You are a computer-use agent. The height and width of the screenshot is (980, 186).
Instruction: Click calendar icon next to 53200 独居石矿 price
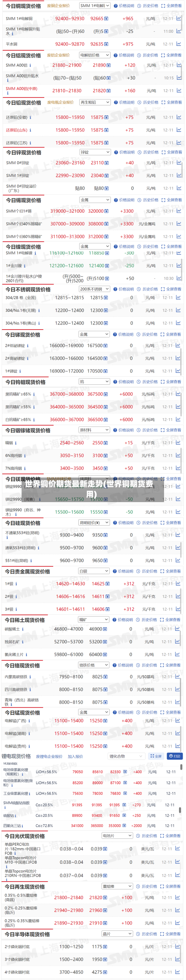click(x=105, y=642)
